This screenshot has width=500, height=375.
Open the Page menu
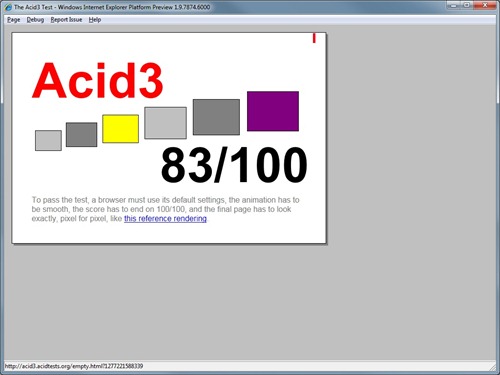point(14,20)
